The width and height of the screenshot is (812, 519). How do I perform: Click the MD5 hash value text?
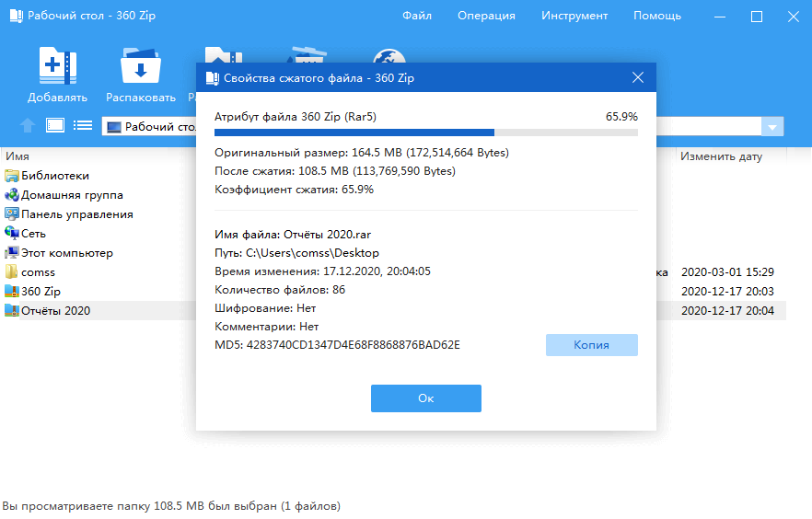click(x=354, y=345)
